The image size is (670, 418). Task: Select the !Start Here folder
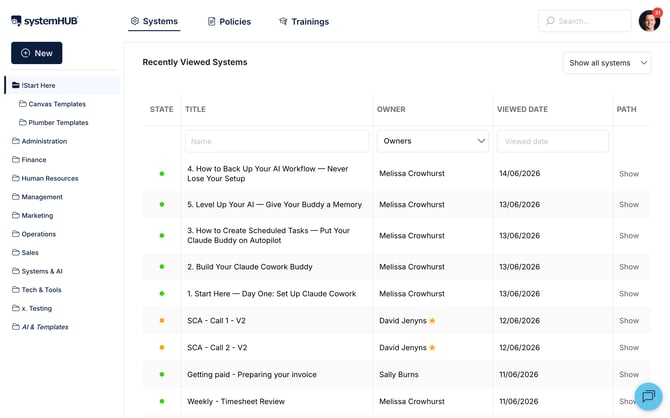pyautogui.click(x=62, y=85)
